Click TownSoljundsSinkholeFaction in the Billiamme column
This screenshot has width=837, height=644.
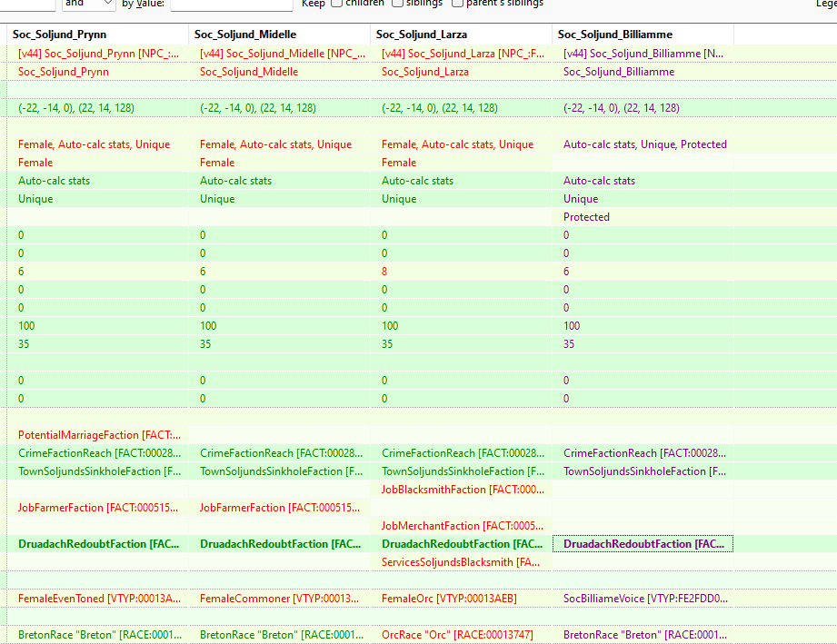click(x=643, y=471)
